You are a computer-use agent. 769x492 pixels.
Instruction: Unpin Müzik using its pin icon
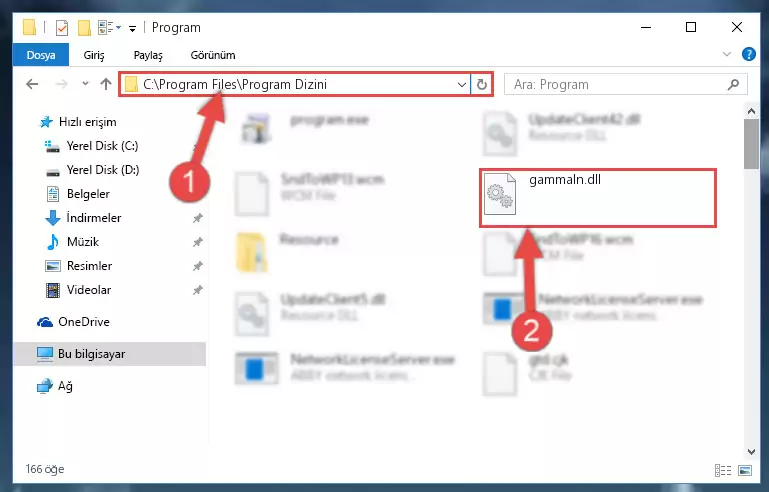coord(197,242)
